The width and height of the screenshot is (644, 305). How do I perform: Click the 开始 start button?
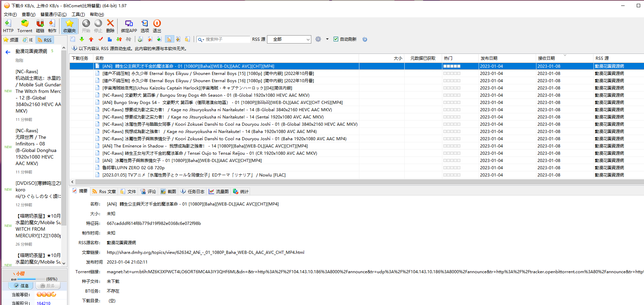86,26
